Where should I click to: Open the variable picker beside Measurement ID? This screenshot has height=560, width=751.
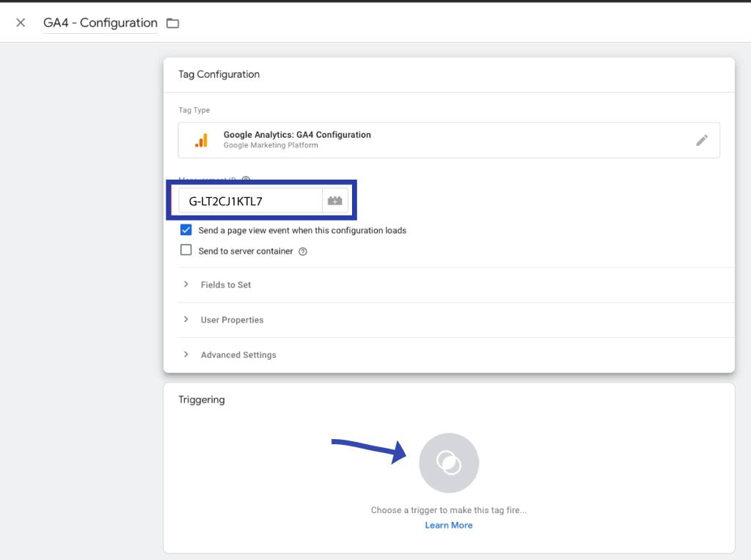click(334, 201)
